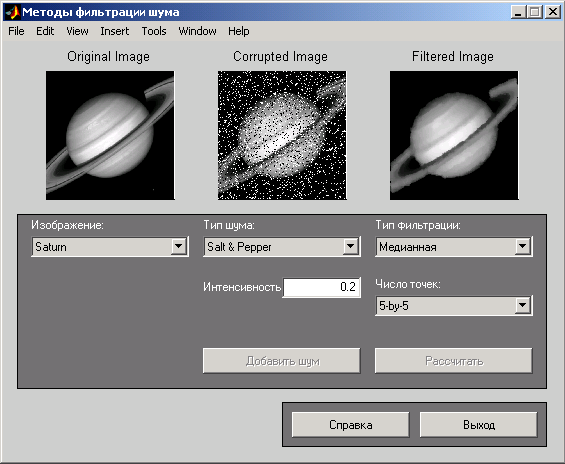Expand the 5-by-5 points dropdown

[x=522, y=306]
